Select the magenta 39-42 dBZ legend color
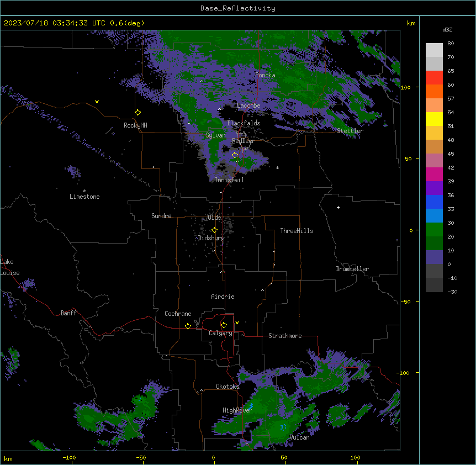476x465 pixels. coord(434,174)
